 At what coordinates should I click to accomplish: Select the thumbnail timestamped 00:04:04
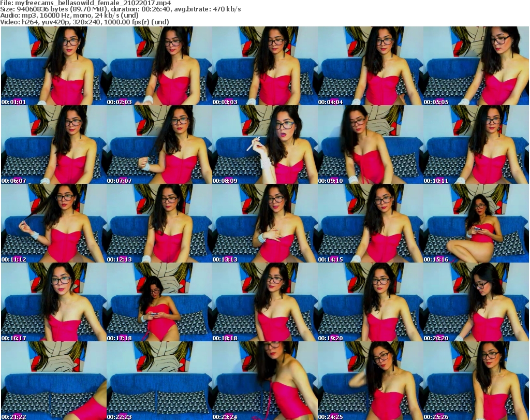(371, 66)
